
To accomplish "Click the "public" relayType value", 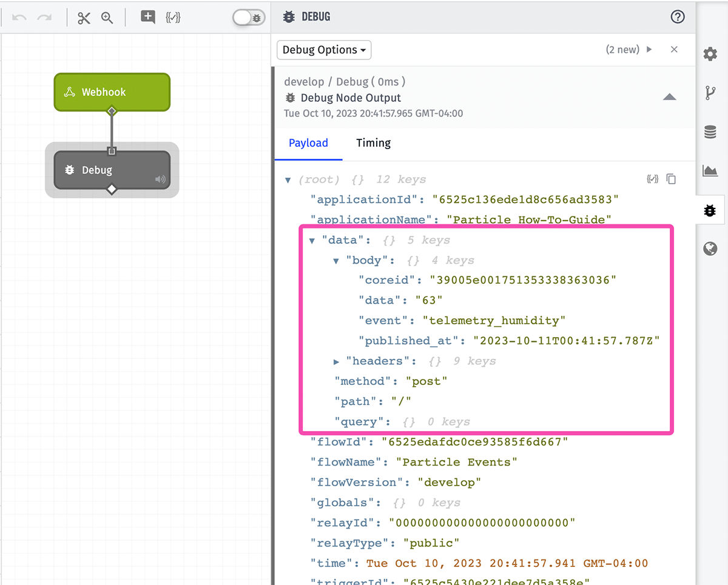I will [431, 543].
